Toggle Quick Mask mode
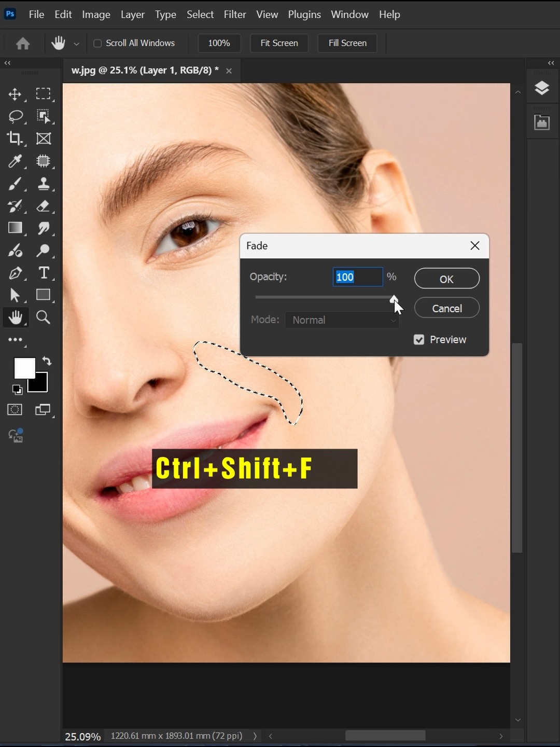 pos(15,410)
